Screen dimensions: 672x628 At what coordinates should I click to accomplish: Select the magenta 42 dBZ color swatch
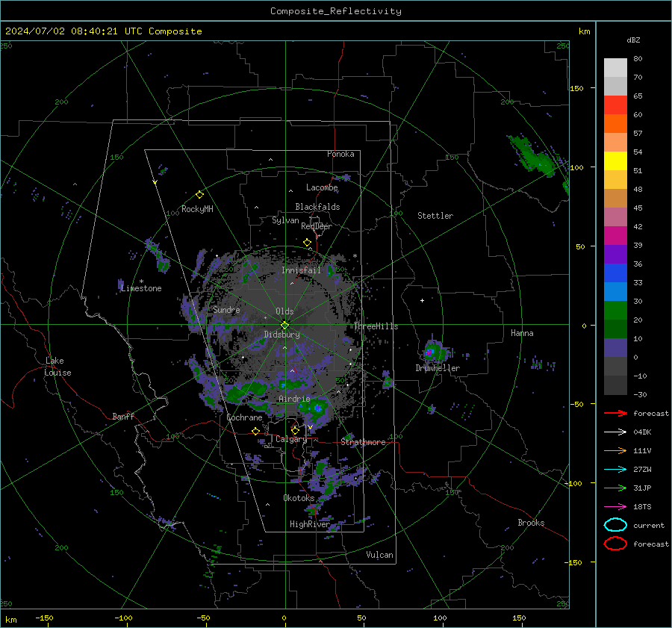click(x=615, y=236)
